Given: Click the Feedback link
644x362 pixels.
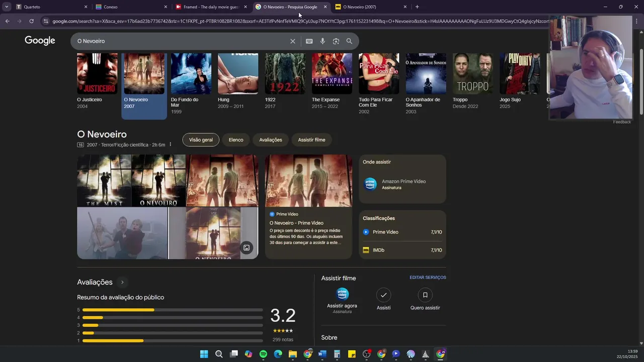Looking at the screenshot, I should (x=622, y=122).
